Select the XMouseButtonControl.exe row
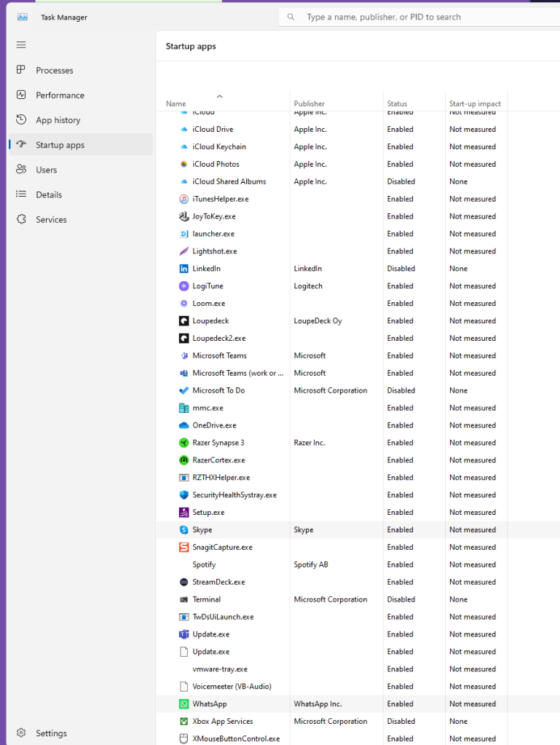560x745 pixels. tap(358, 738)
